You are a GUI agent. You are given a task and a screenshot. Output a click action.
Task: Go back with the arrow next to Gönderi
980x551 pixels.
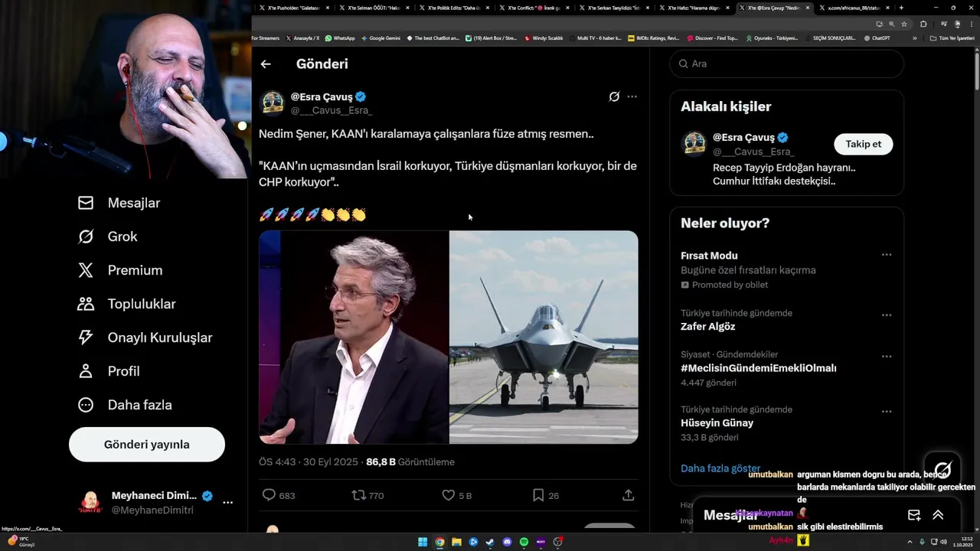click(x=266, y=64)
